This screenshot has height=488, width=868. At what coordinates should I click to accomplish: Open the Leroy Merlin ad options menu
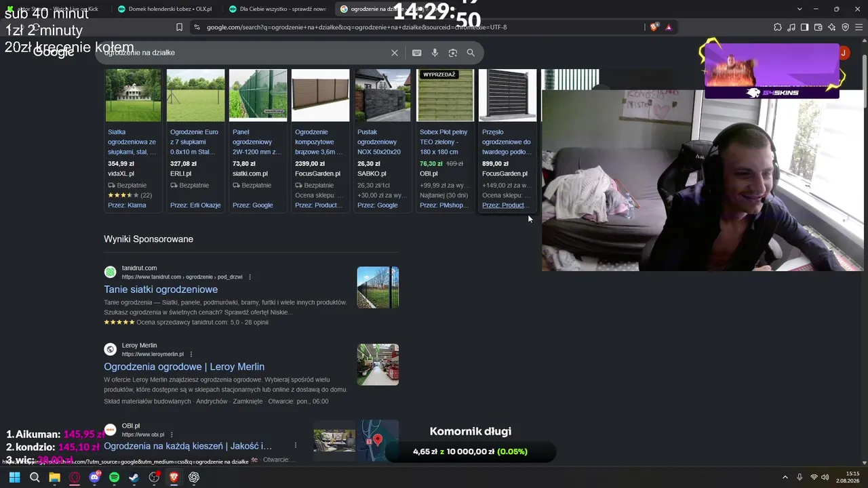pos(191,354)
